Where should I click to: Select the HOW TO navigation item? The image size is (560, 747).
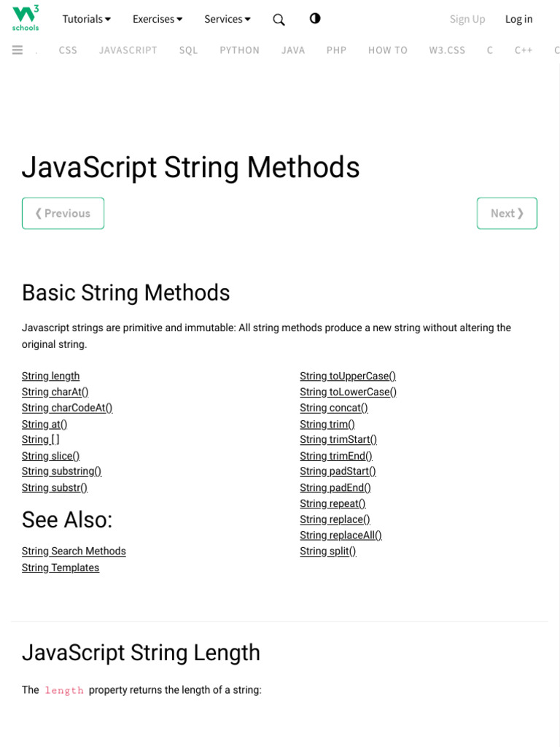point(387,50)
